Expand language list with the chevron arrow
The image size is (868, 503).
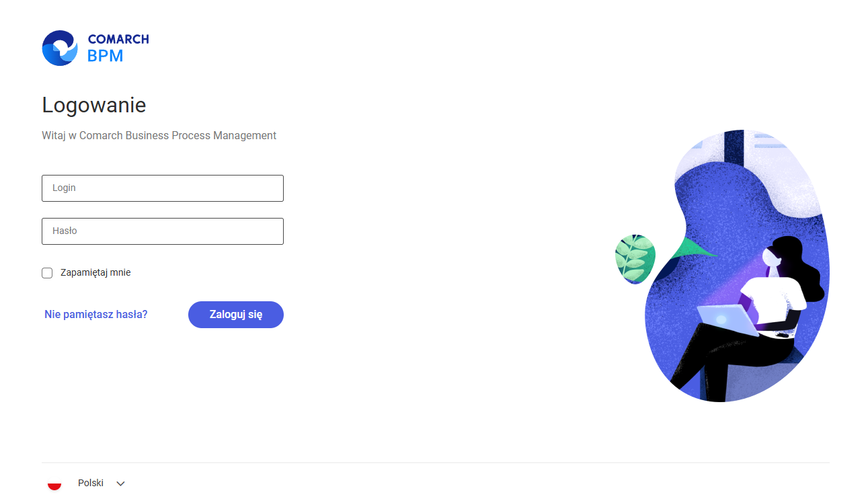120,483
